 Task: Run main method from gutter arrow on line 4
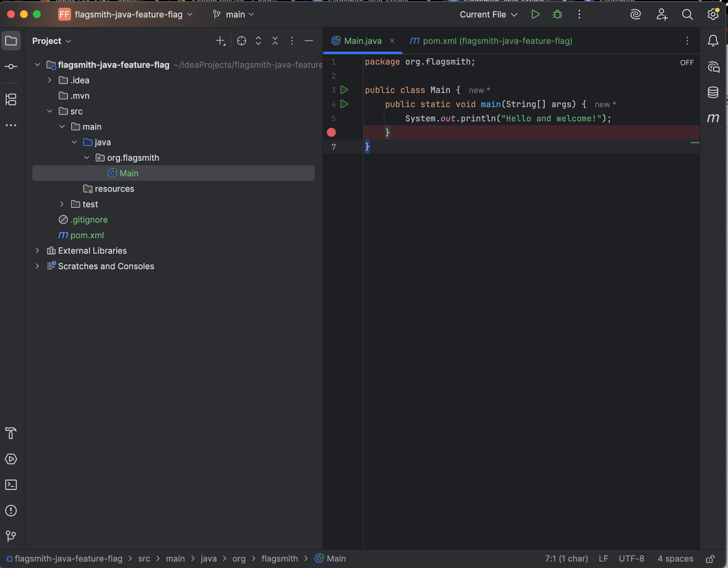(x=344, y=104)
